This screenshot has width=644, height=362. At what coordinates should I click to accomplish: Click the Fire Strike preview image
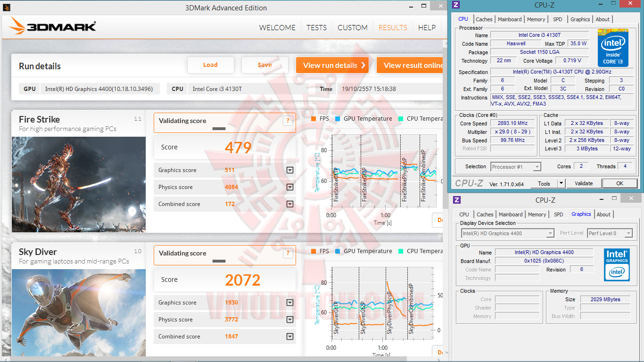click(79, 184)
